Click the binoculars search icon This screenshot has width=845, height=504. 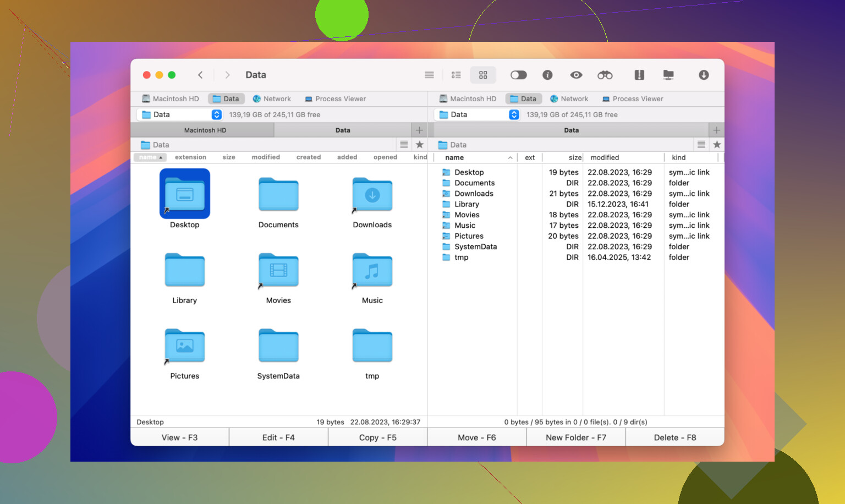[x=605, y=75]
